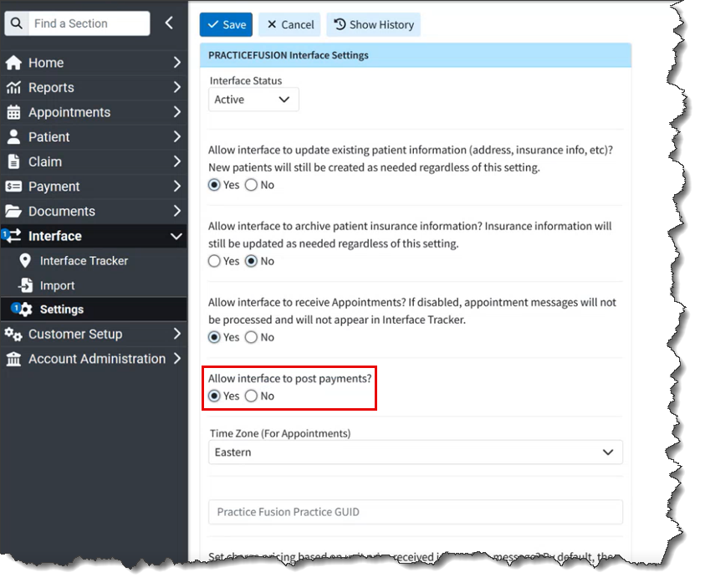This screenshot has width=705, height=588.
Task: Click the Show History button
Action: point(374,24)
